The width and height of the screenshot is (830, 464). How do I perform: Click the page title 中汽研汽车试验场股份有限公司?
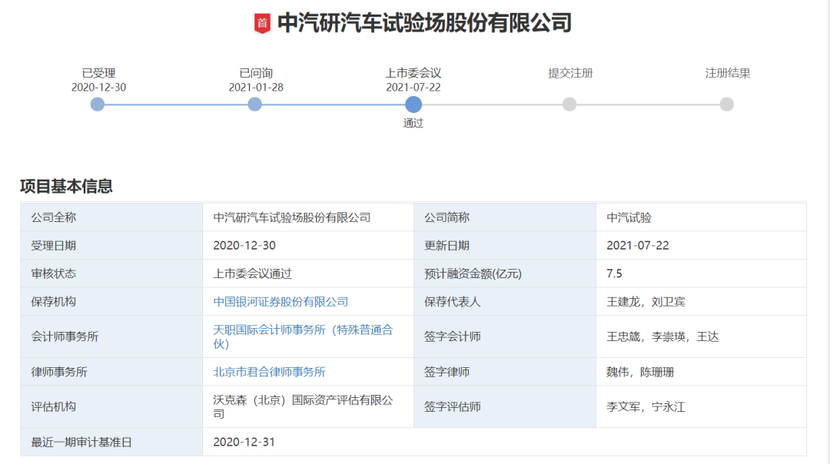pos(425,23)
